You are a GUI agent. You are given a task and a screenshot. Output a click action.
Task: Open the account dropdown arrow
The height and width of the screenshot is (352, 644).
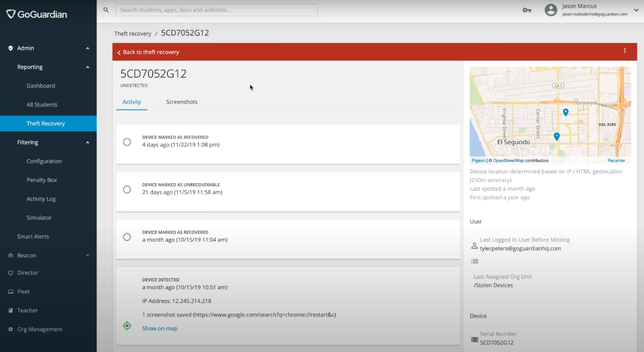636,10
